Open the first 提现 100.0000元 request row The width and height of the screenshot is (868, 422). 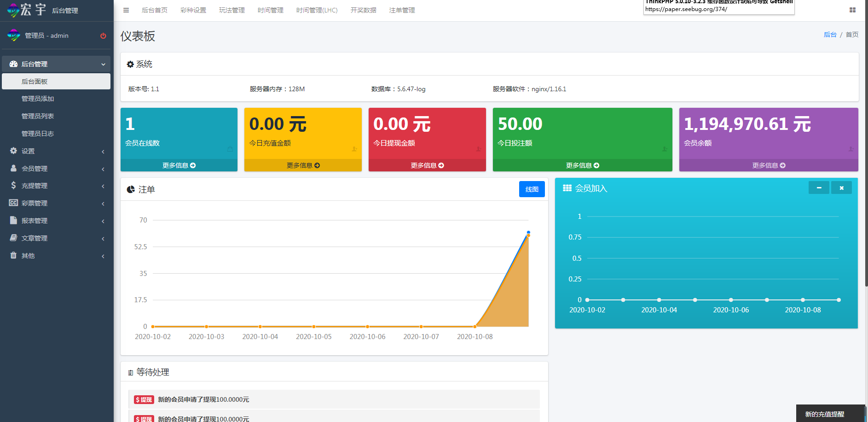[334, 399]
